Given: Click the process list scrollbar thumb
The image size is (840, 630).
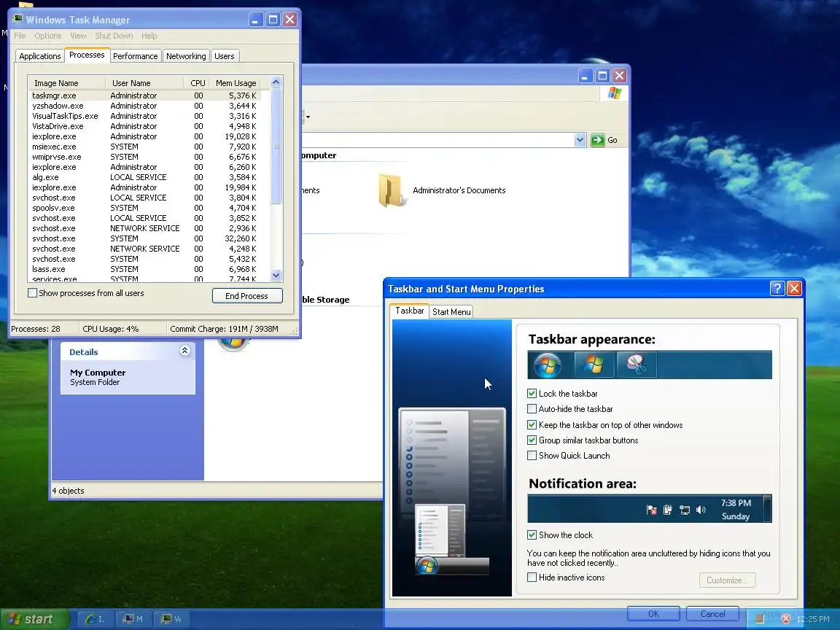Looking at the screenshot, I should click(276, 146).
